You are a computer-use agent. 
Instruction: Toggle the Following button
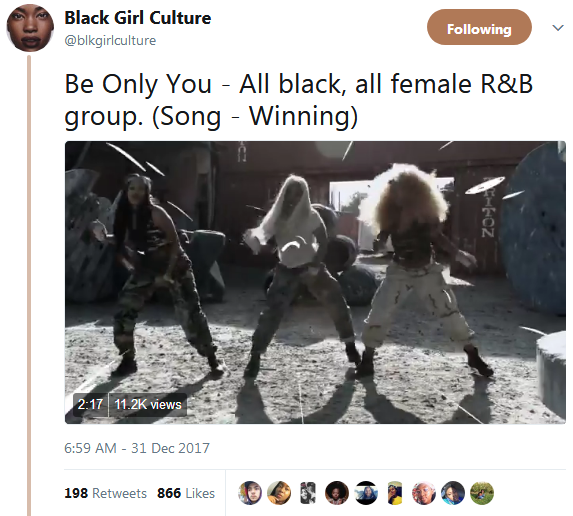click(x=479, y=27)
